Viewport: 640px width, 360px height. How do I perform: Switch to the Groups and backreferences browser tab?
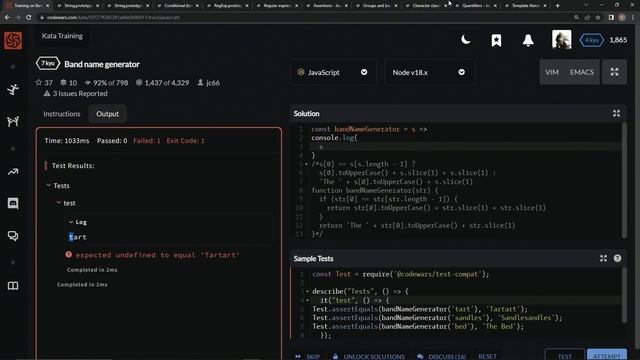point(377,6)
